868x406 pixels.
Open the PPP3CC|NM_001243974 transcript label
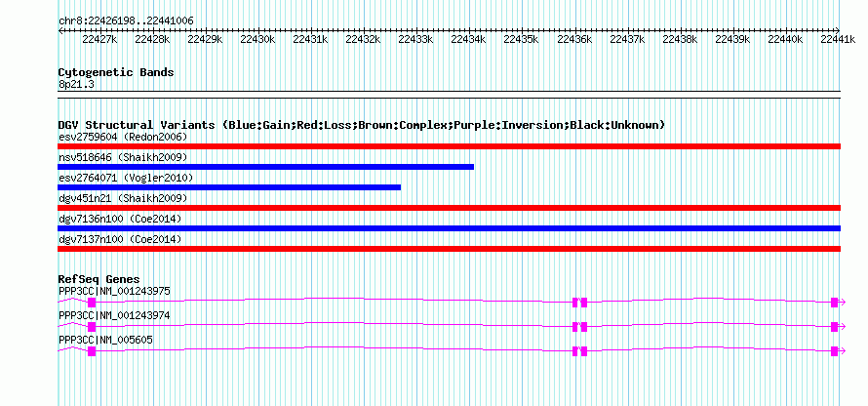point(114,315)
